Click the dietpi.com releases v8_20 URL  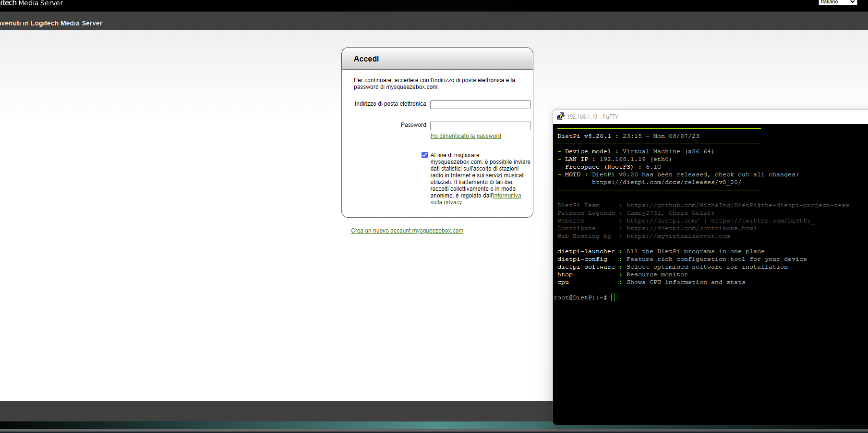click(x=666, y=182)
